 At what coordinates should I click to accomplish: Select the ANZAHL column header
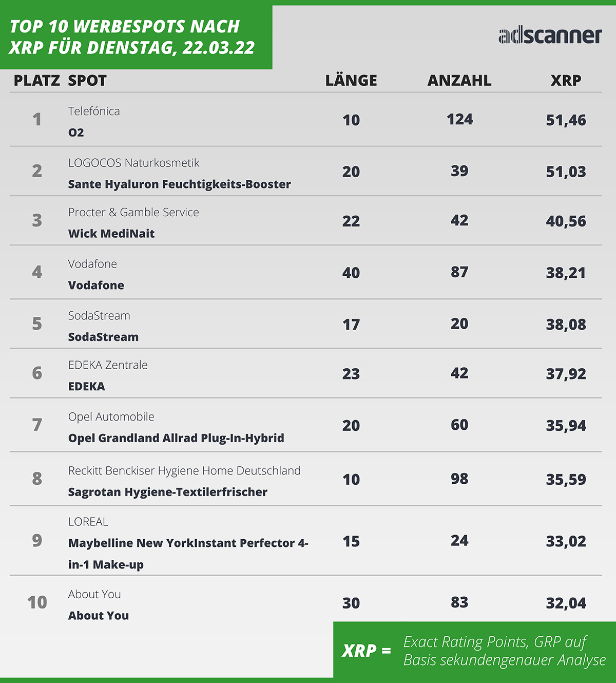click(459, 81)
